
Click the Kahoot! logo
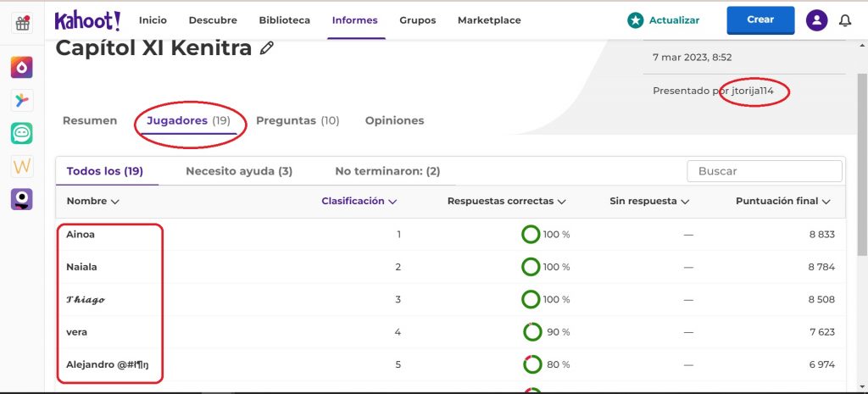pyautogui.click(x=87, y=20)
